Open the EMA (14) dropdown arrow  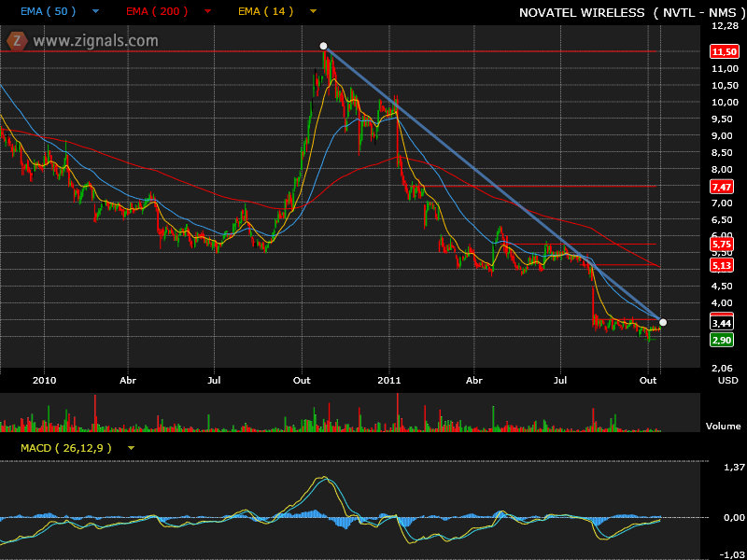(313, 11)
